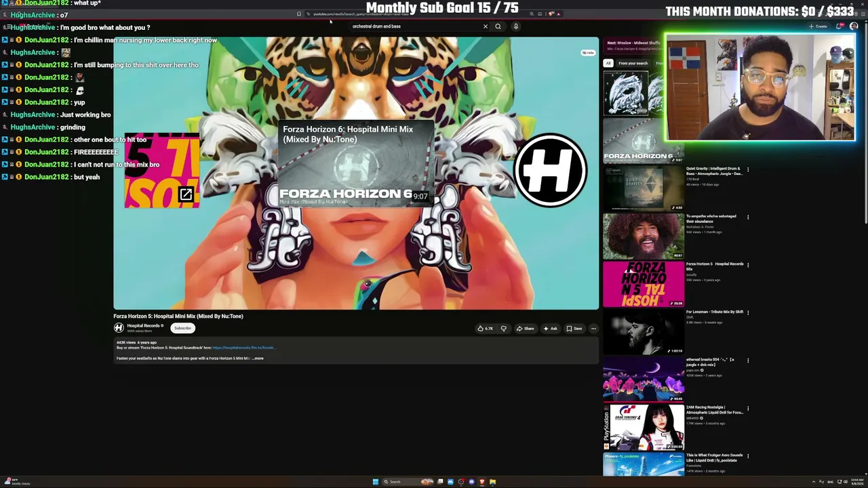The height and width of the screenshot is (488, 868).
Task: Click the taskbar Search box
Action: [408, 482]
